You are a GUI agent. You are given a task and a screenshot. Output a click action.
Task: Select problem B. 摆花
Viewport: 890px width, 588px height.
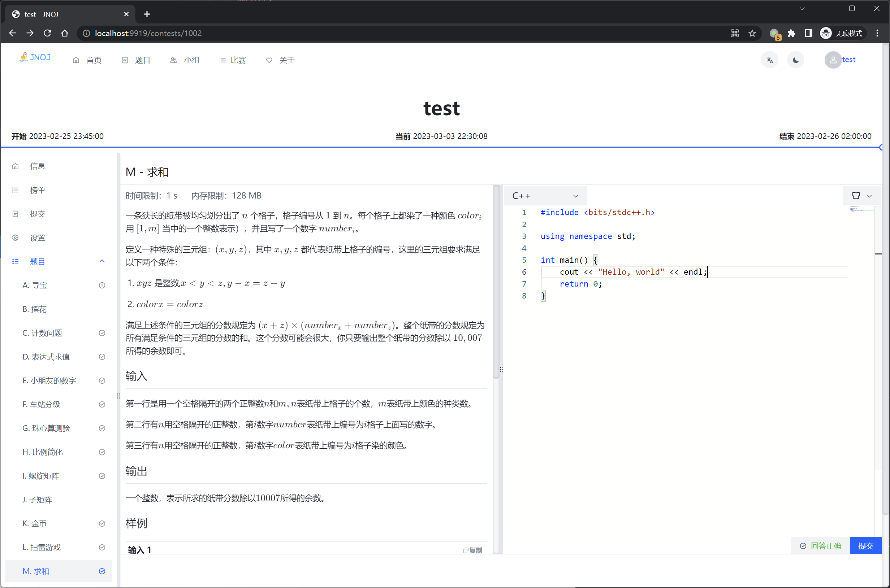click(x=59, y=309)
